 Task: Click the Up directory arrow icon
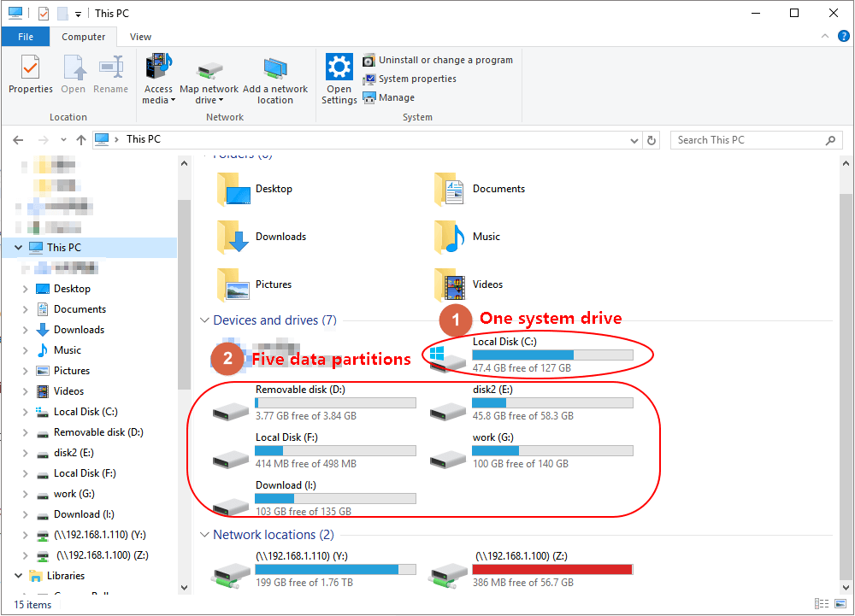point(81,140)
